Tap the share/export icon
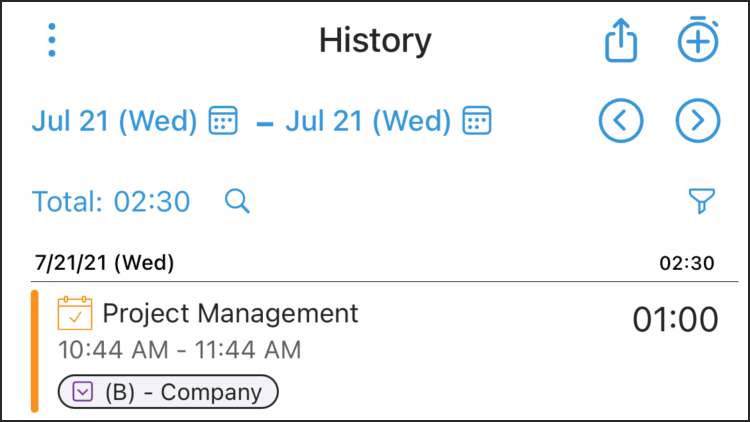750x422 pixels. [620, 40]
